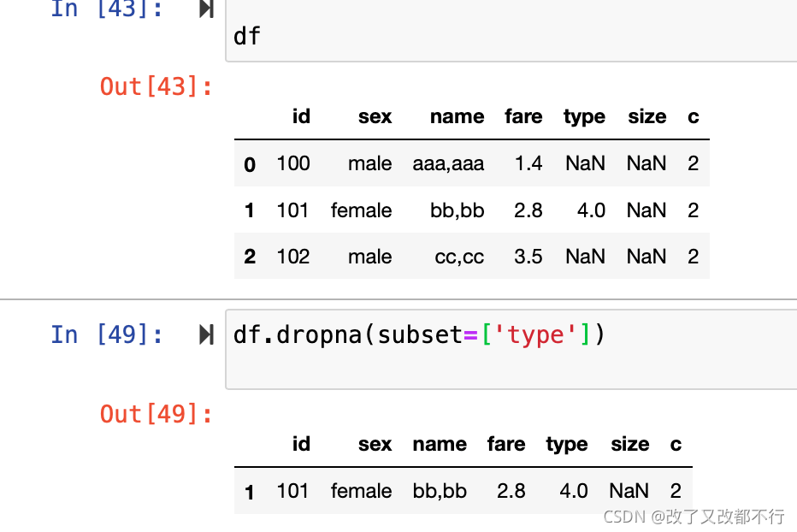The image size is (797, 532).
Task: Click the 'size' header in Out[43] table
Action: (x=647, y=116)
